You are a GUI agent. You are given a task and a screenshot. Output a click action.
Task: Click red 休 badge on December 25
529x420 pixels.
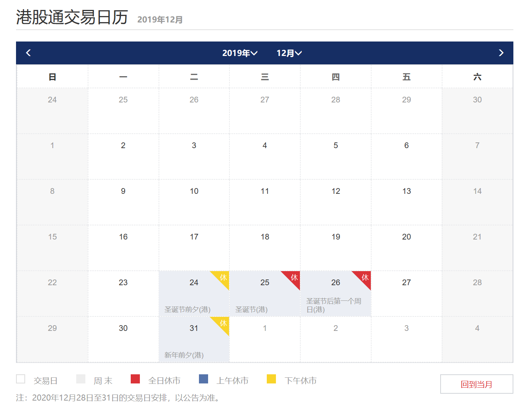294,278
